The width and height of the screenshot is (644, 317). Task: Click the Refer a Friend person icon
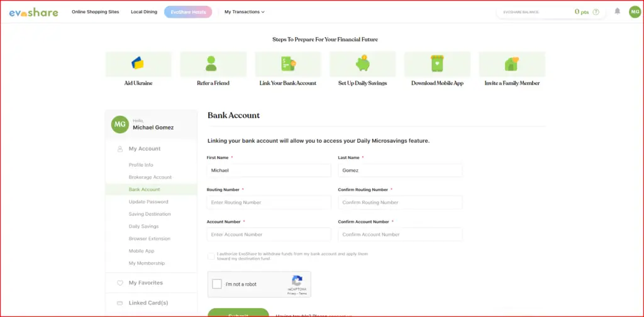pyautogui.click(x=211, y=64)
